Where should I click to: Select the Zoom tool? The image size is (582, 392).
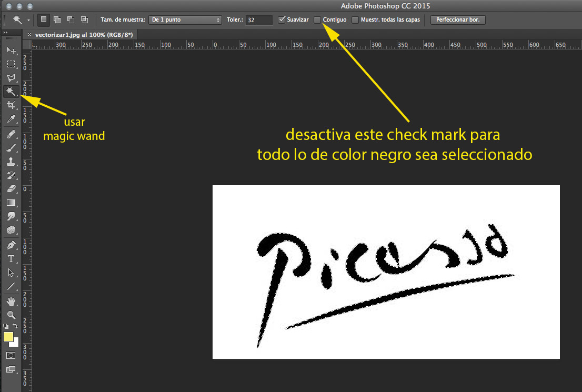(11, 315)
